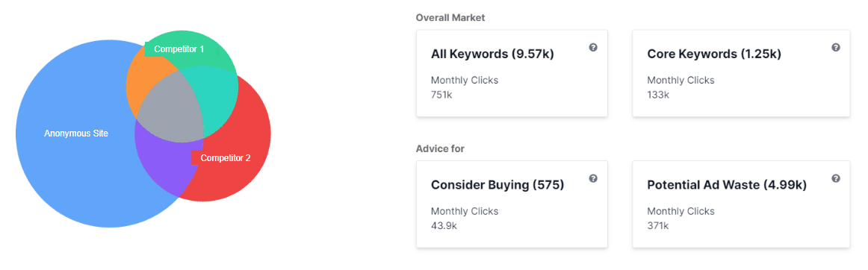Viewport: 868px width, 270px height.
Task: Click the Competitor 1 label tag
Action: (x=175, y=48)
